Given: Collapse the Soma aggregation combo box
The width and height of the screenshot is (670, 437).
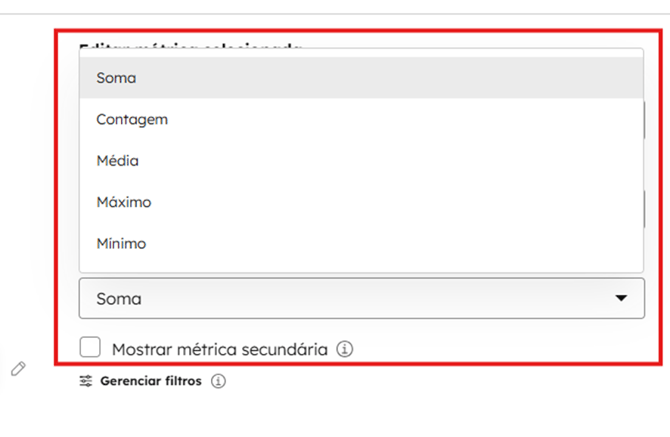Looking at the screenshot, I should click(361, 298).
